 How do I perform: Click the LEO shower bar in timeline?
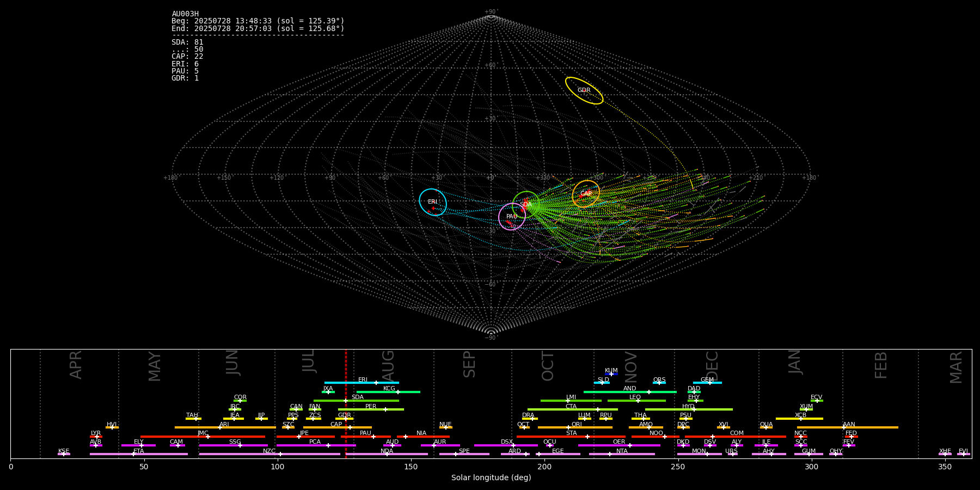pos(636,401)
